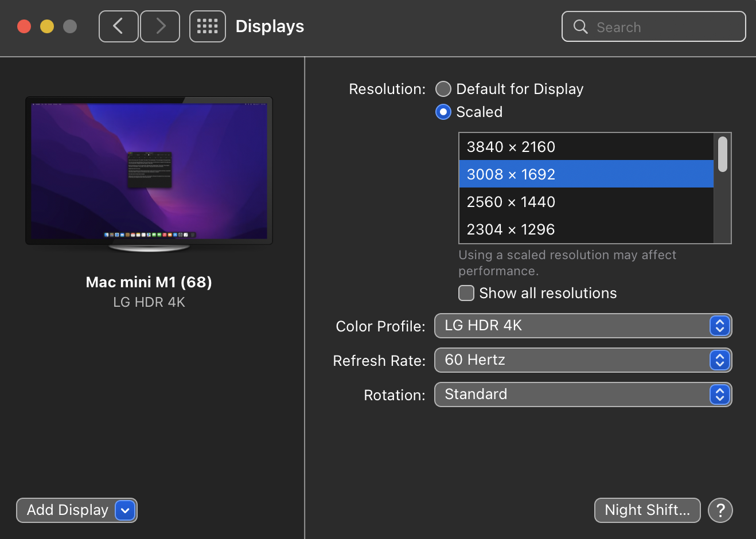Screen dimensions: 756x539
Task: Close the Displays window
Action: [24, 26]
